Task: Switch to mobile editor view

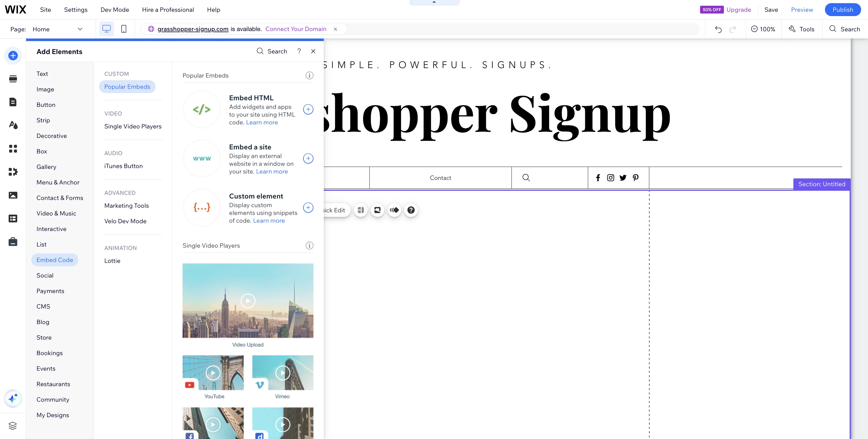Action: pyautogui.click(x=124, y=29)
